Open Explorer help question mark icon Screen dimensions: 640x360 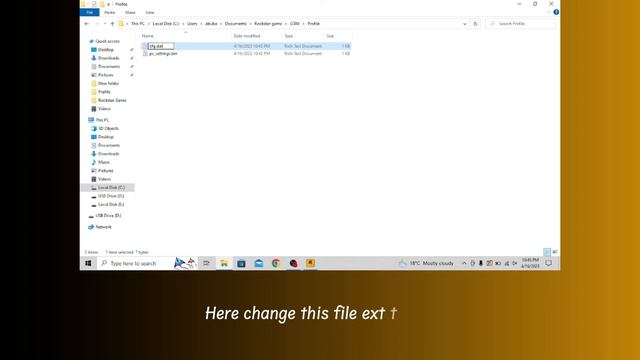point(556,12)
